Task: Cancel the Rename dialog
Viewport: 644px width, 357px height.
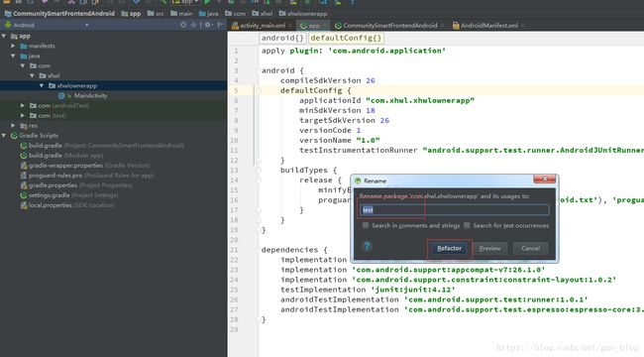Action: click(x=530, y=249)
